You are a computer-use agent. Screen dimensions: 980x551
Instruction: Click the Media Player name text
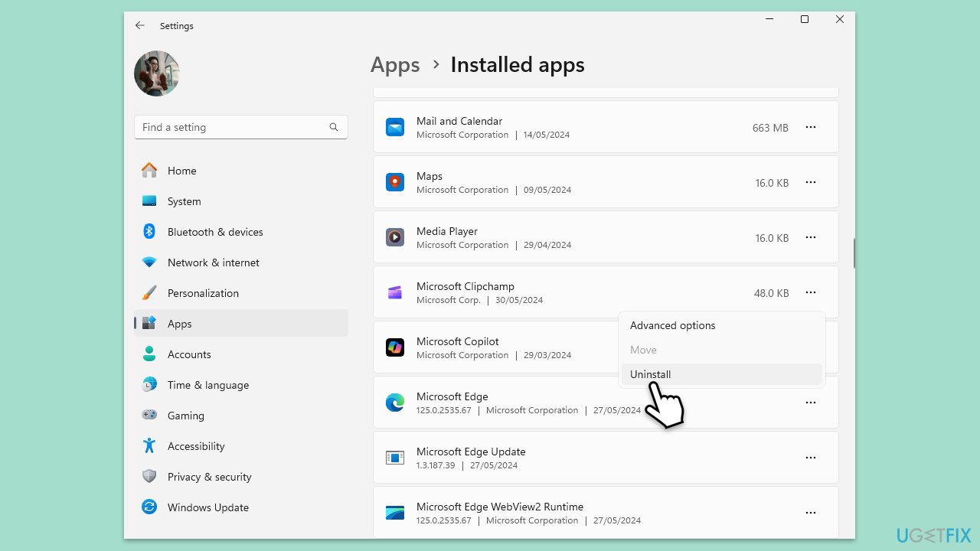click(447, 231)
